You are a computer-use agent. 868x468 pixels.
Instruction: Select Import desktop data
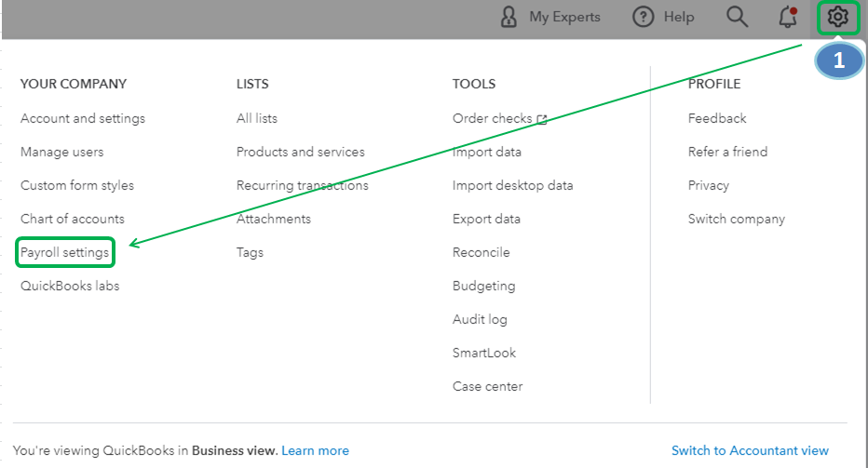pyautogui.click(x=512, y=185)
